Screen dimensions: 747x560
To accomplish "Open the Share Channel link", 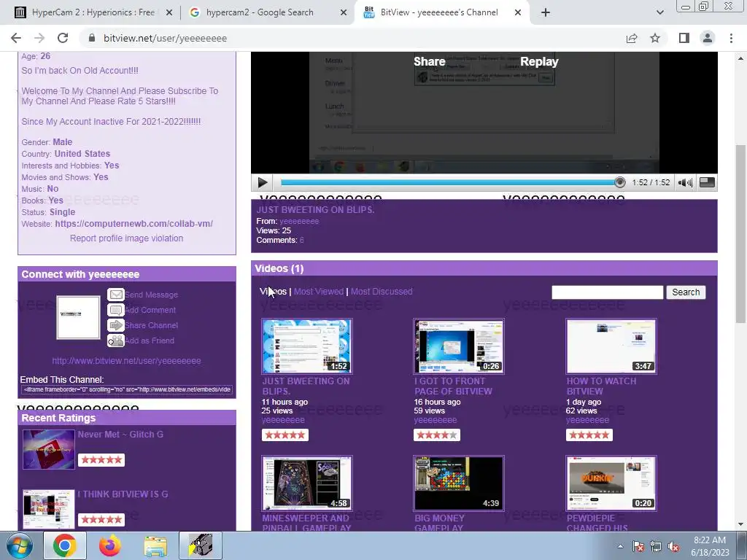I will (x=152, y=325).
